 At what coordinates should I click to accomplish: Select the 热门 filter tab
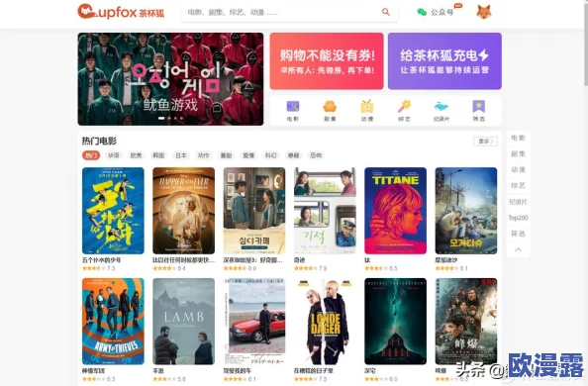tap(91, 155)
